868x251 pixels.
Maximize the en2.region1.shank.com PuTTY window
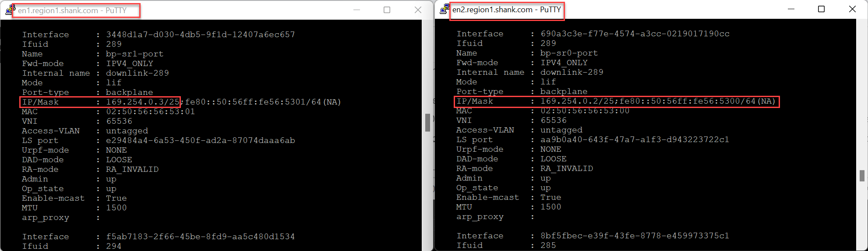[x=821, y=9]
